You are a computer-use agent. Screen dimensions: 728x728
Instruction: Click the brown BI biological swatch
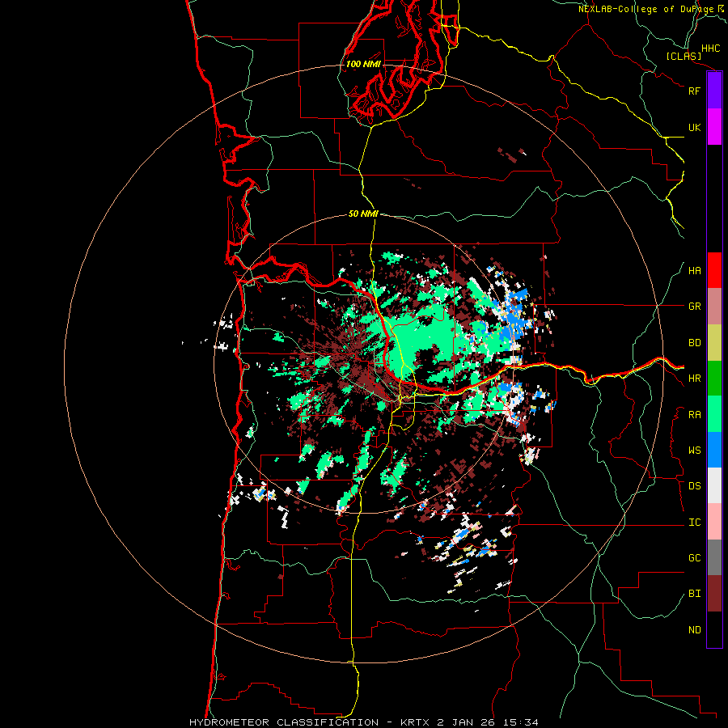(x=714, y=594)
